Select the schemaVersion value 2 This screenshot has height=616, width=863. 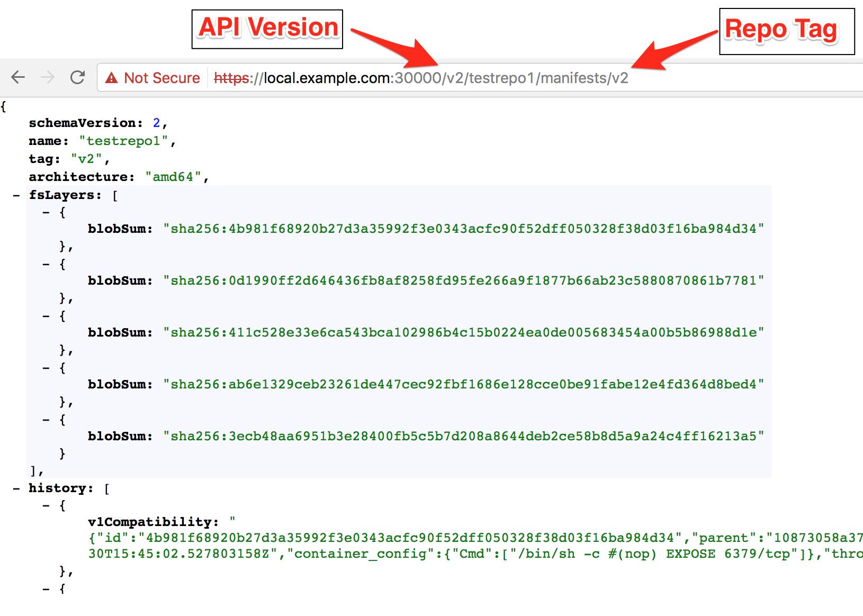pyautogui.click(x=156, y=123)
